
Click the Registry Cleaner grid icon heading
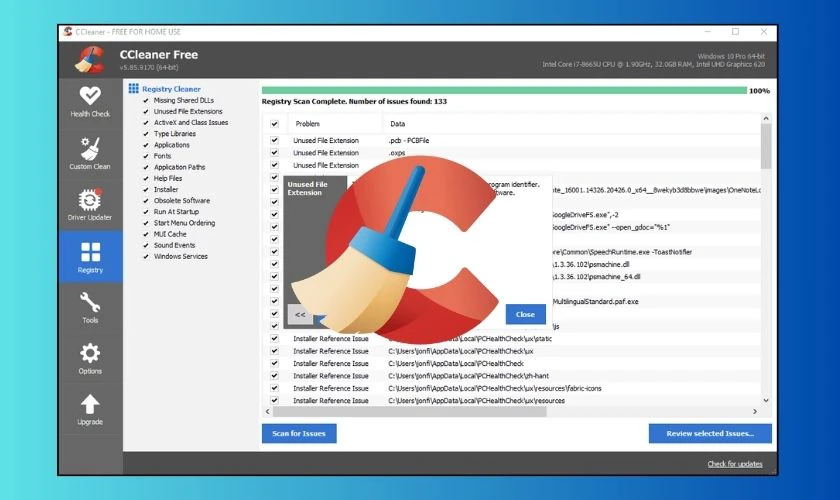[x=133, y=88]
